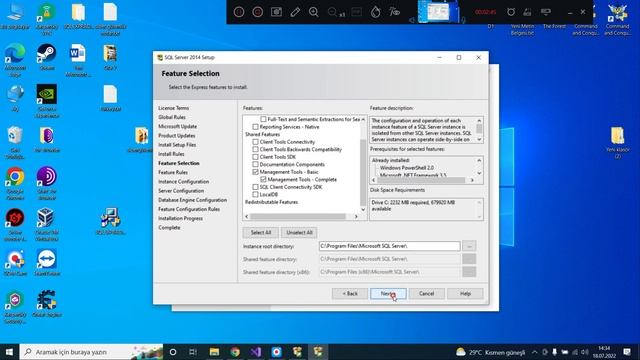Click the Unselect All button
Viewport: 640px width, 360px height.
(x=299, y=232)
